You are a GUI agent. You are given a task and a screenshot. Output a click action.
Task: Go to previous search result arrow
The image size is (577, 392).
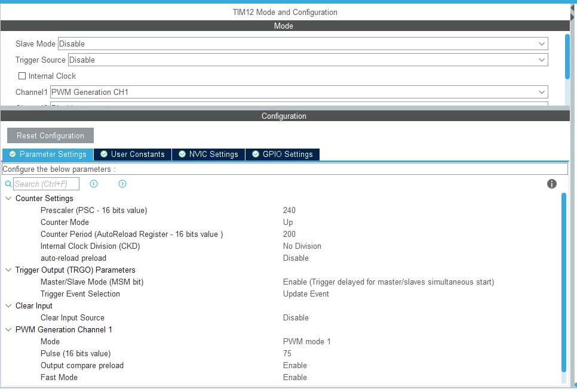(94, 184)
